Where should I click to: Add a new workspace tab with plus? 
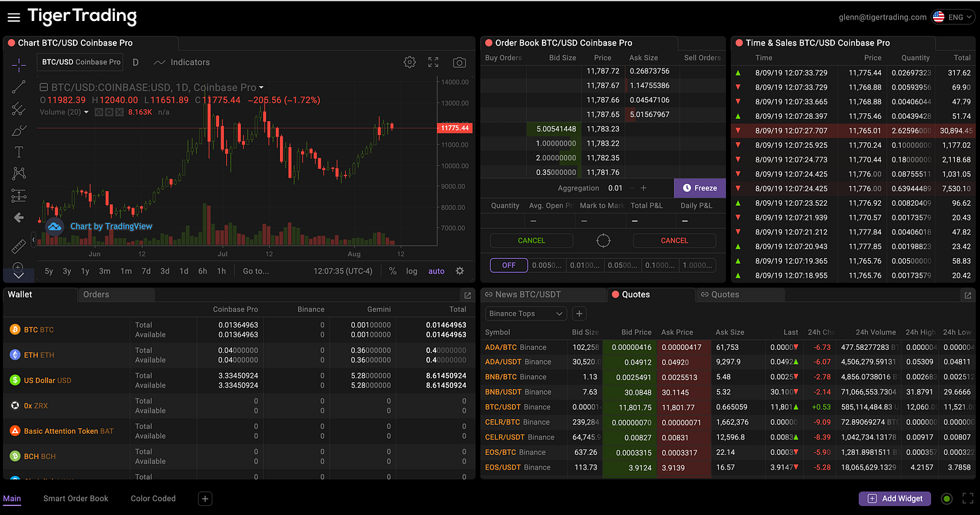pyautogui.click(x=205, y=499)
